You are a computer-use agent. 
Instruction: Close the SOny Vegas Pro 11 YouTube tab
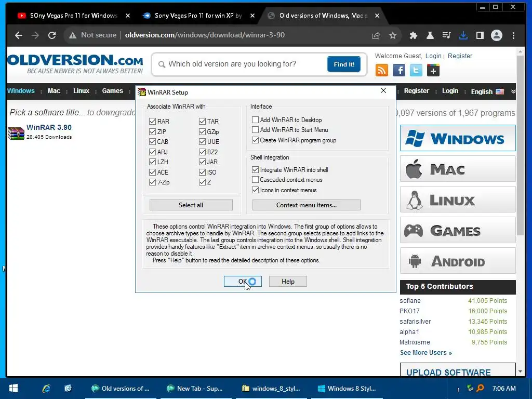point(128,16)
